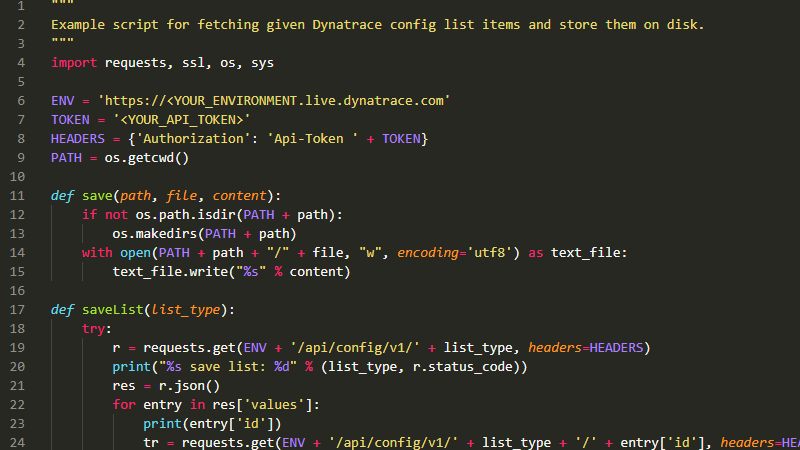The width and height of the screenshot is (800, 450).
Task: Click the 'list_type' parameter on line 17
Action: point(186,310)
